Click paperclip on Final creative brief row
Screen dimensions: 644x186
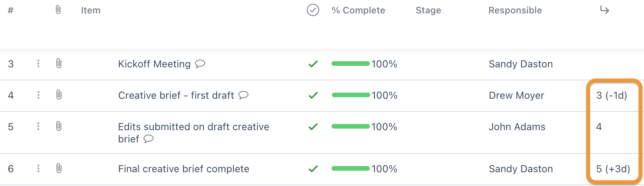(x=59, y=168)
